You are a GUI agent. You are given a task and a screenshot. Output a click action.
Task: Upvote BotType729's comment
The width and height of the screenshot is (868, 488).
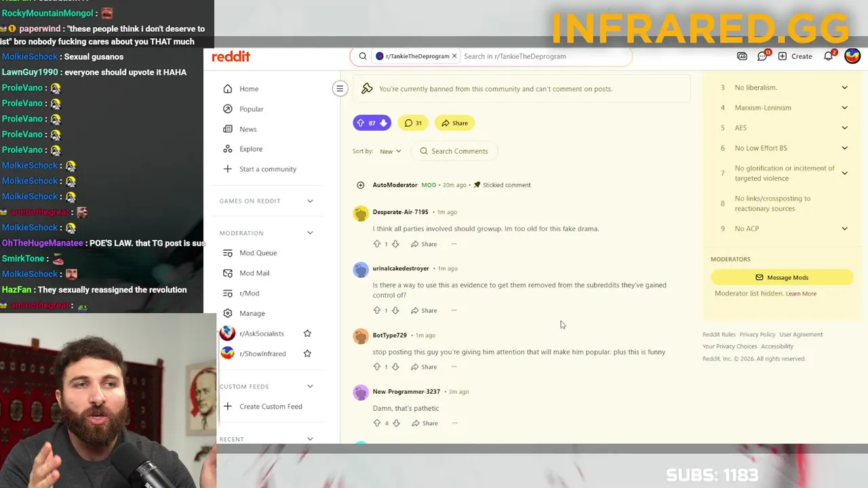pos(377,367)
